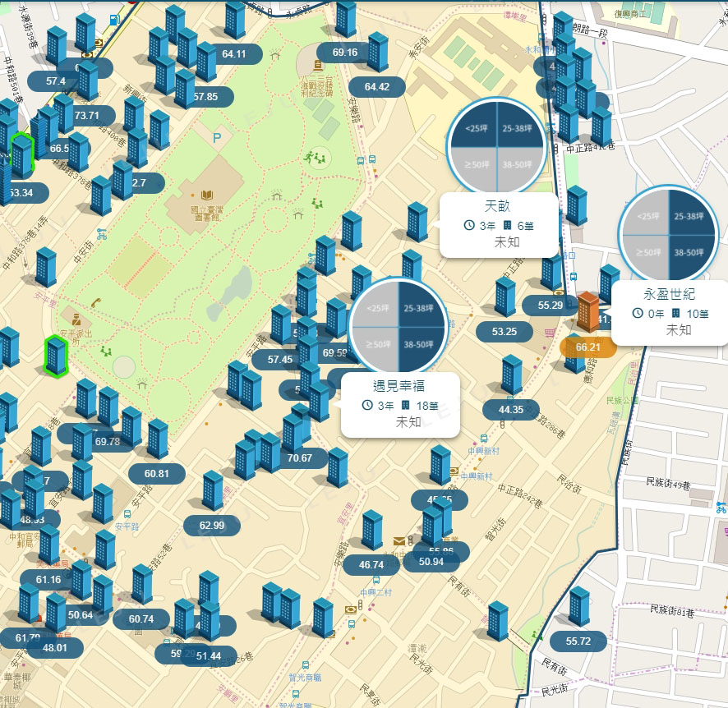Click the 60.81 price label
Viewport: 728px width, 708px height.
(x=157, y=474)
